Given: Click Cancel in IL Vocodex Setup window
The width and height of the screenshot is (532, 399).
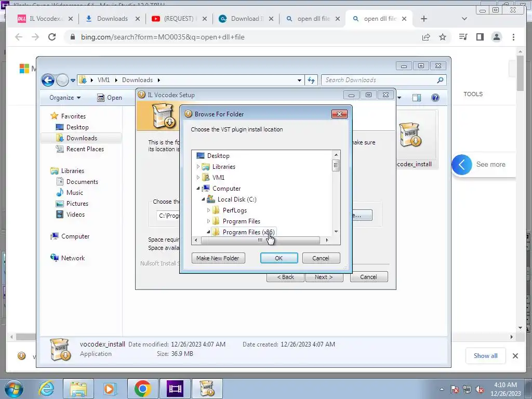Looking at the screenshot, I should [368, 277].
